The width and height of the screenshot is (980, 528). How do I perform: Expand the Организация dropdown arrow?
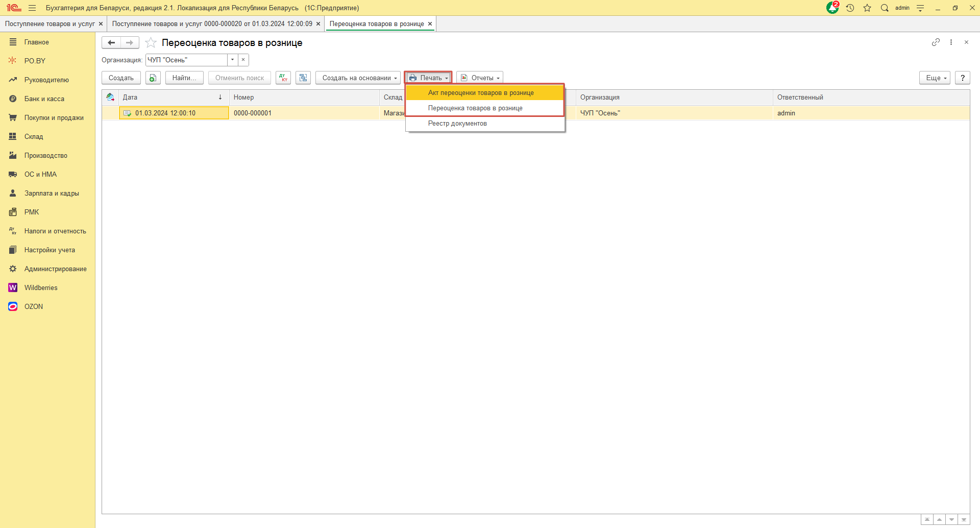[x=233, y=60]
